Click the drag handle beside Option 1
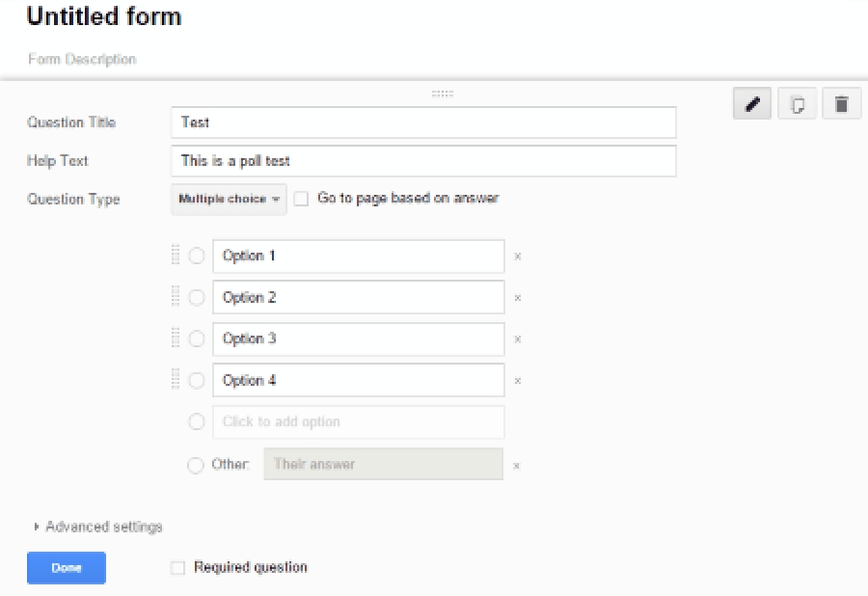Image resolution: width=868 pixels, height=596 pixels. click(176, 255)
